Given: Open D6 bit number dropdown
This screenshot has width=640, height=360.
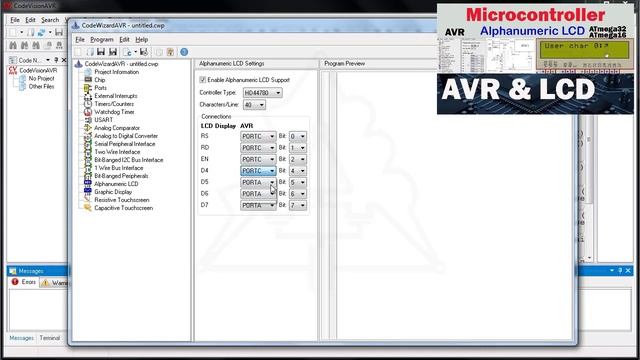Looking at the screenshot, I should click(298, 194).
